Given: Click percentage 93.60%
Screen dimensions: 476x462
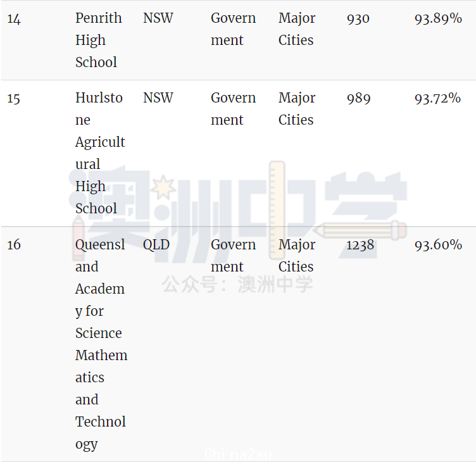Looking at the screenshot, I should pos(438,245).
